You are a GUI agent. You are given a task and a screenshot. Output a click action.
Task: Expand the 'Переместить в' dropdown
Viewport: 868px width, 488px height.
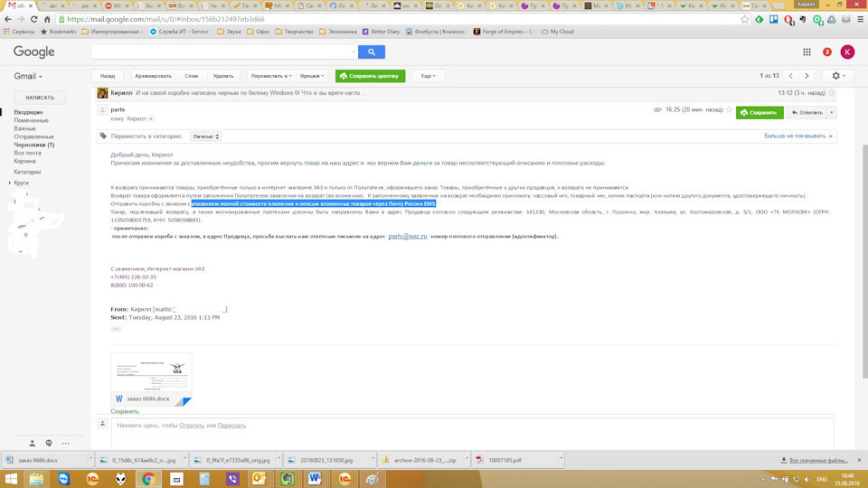click(x=270, y=76)
